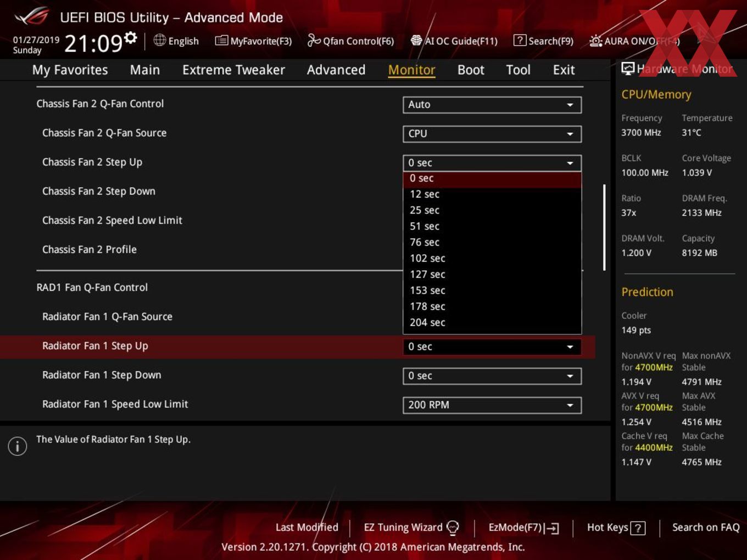Choose 153 sec option
Image resolution: width=747 pixels, height=560 pixels.
coord(492,290)
